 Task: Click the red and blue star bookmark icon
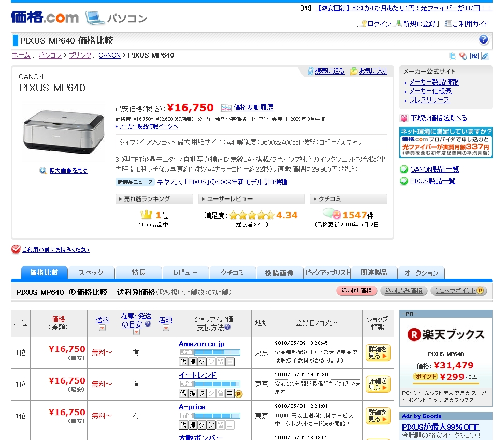coord(463,56)
